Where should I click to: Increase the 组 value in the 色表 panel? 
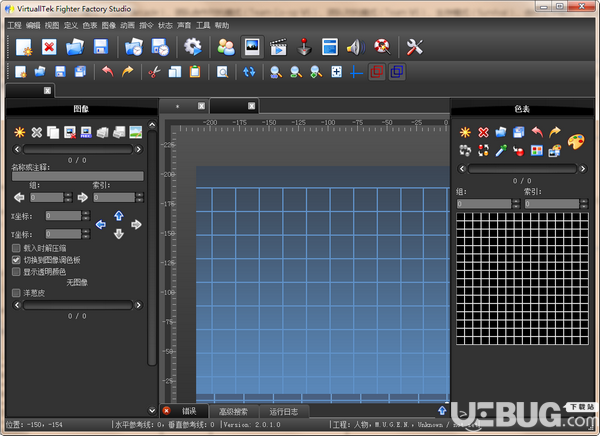coord(516,201)
